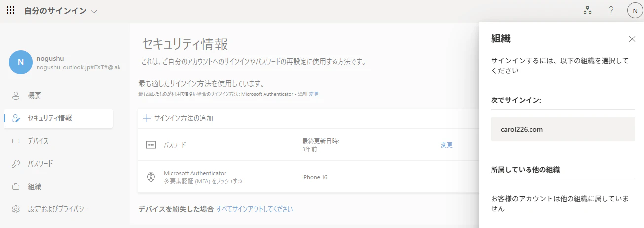Click the key icon beside パスワード
The width and height of the screenshot is (644, 228).
coord(16,164)
